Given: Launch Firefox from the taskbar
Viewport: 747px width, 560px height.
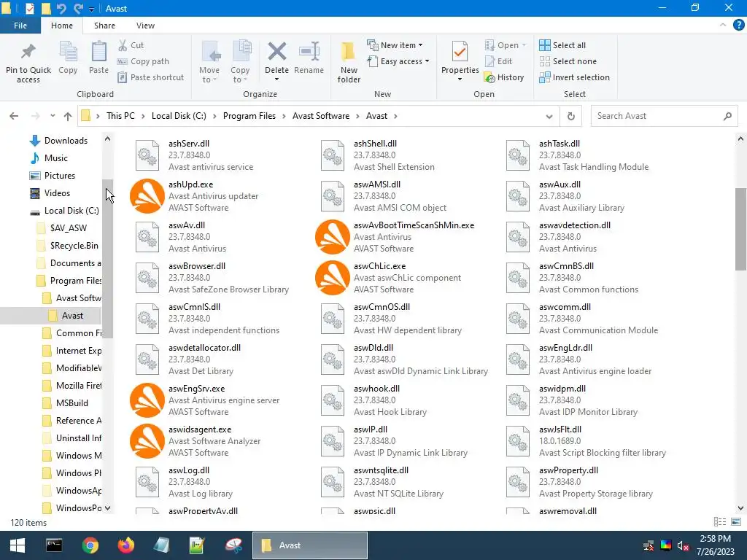Looking at the screenshot, I should 125,545.
